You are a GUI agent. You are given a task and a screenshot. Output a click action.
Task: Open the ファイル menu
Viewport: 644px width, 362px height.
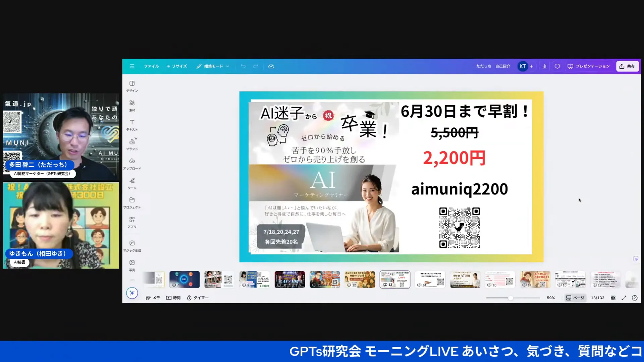pyautogui.click(x=151, y=66)
